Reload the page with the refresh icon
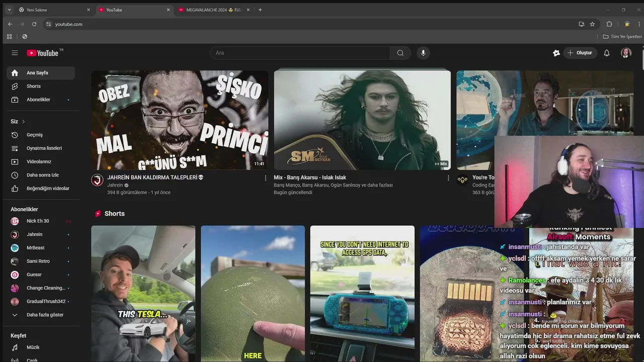Viewport: 644px width, 362px height. pyautogui.click(x=34, y=24)
